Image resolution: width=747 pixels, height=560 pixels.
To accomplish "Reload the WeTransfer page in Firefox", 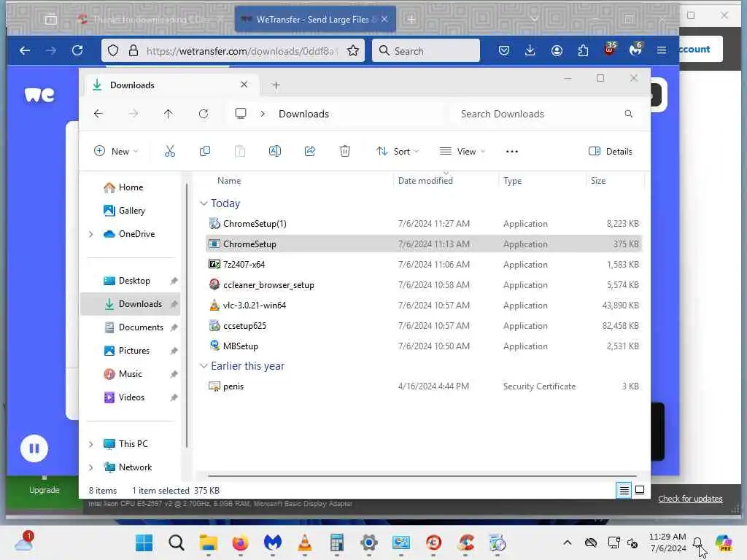I will [77, 50].
